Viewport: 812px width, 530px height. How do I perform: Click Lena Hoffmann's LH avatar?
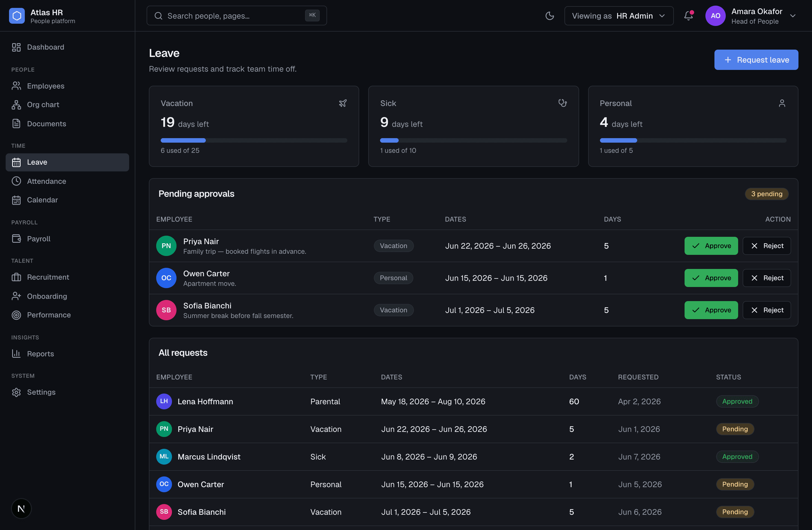(x=164, y=401)
